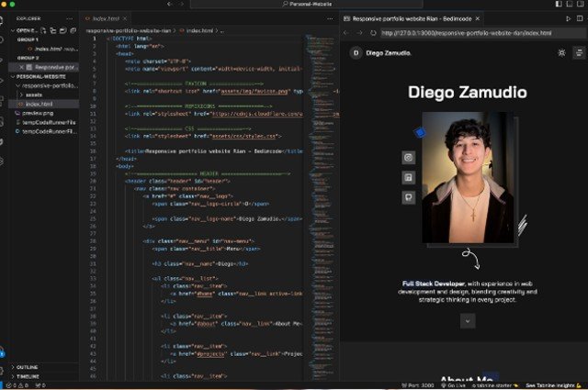
Task: Close the Responsive portfolio entry in Group 2
Action: click(x=21, y=67)
